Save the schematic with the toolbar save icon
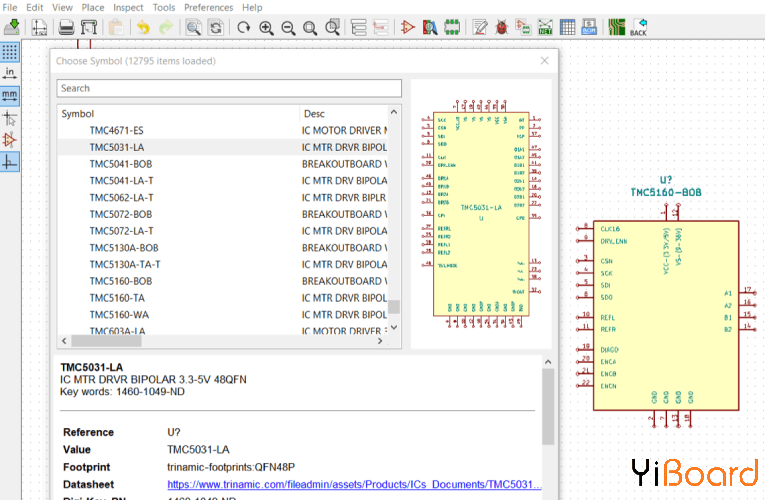 [12, 27]
